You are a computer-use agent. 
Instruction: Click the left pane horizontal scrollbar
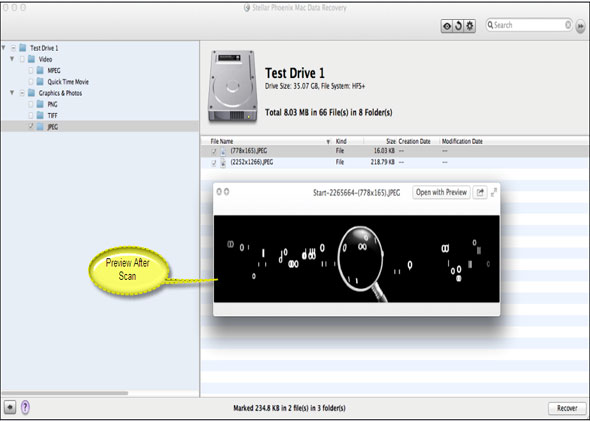coord(65,393)
